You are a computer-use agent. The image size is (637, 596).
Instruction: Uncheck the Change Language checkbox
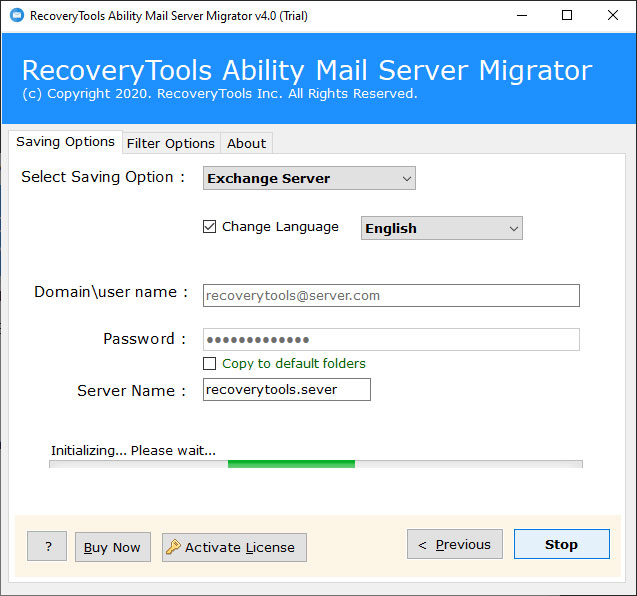[209, 226]
